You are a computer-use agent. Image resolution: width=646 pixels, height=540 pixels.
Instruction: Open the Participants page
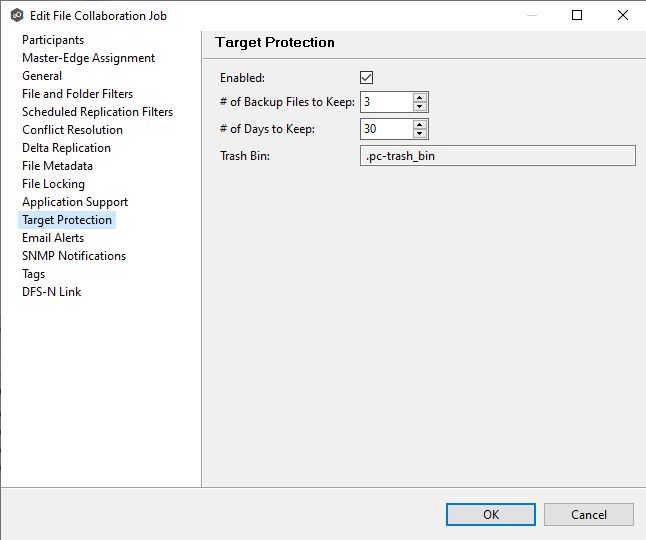tap(53, 40)
